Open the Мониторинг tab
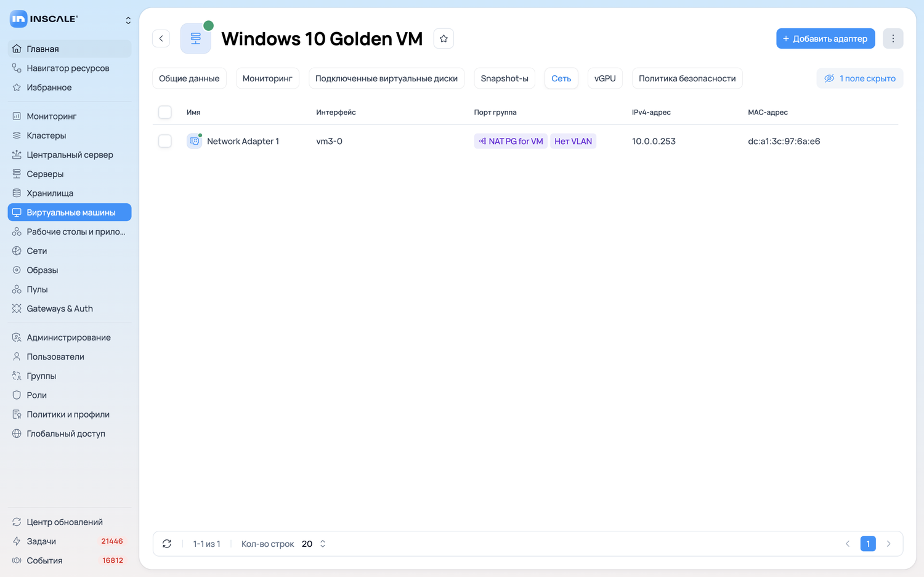Viewport: 924px width, 577px height. [x=267, y=78]
